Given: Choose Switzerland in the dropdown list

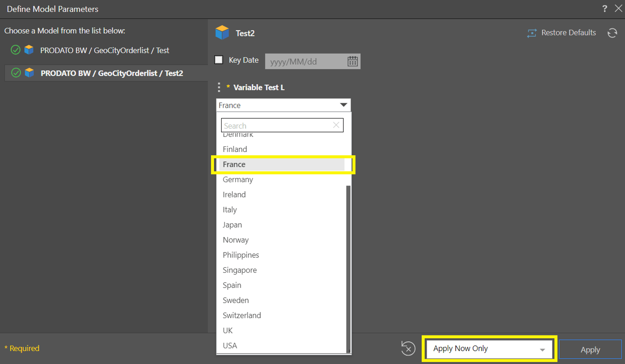Looking at the screenshot, I should [x=242, y=316].
